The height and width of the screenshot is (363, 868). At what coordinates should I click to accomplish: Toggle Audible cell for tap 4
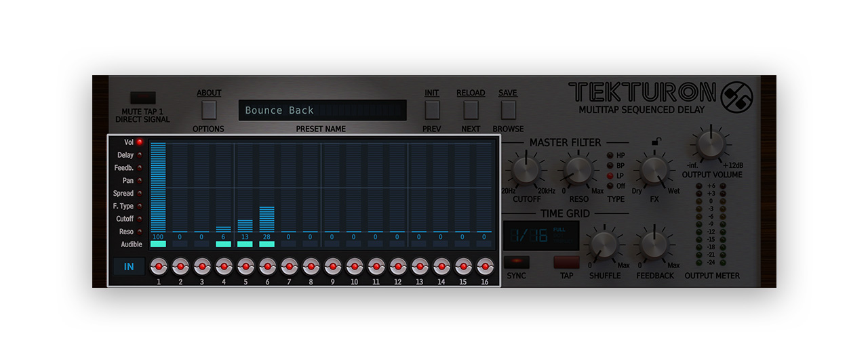point(223,244)
